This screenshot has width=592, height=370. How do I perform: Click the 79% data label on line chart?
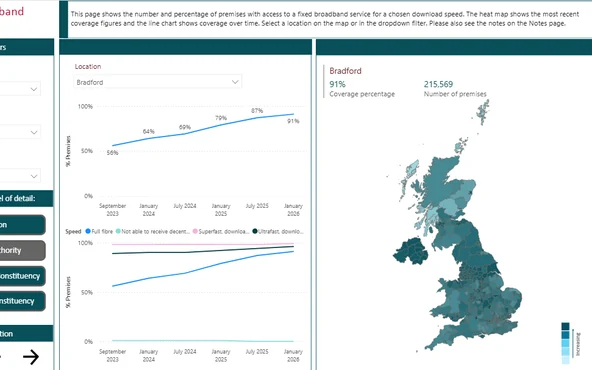(x=221, y=118)
